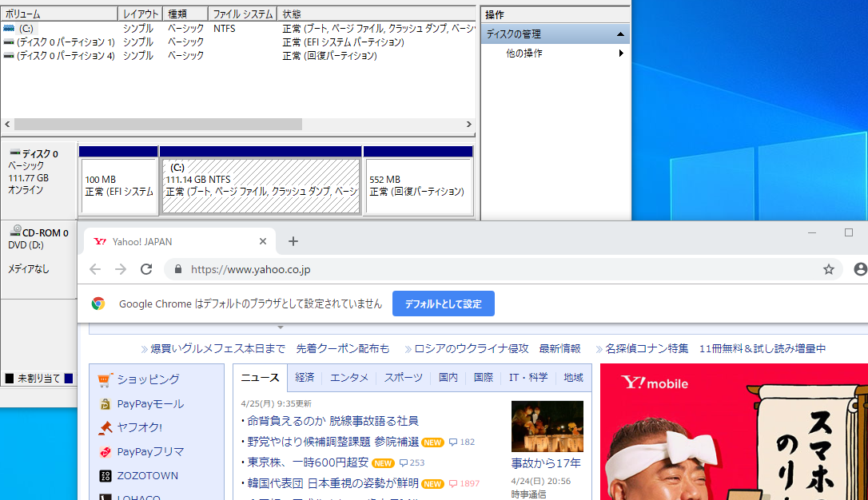Image resolution: width=868 pixels, height=500 pixels.
Task: Click volume list right scroll arrow
Action: [469, 125]
